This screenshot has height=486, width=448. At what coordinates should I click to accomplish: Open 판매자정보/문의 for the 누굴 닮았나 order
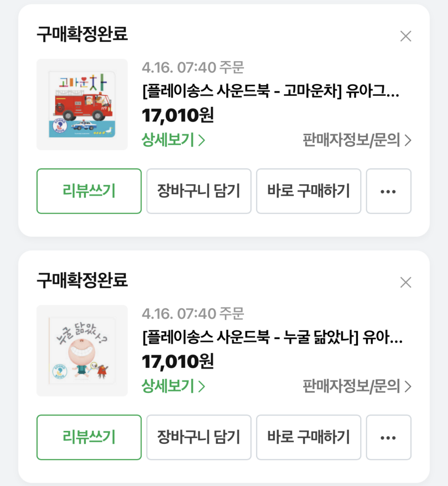pyautogui.click(x=357, y=386)
